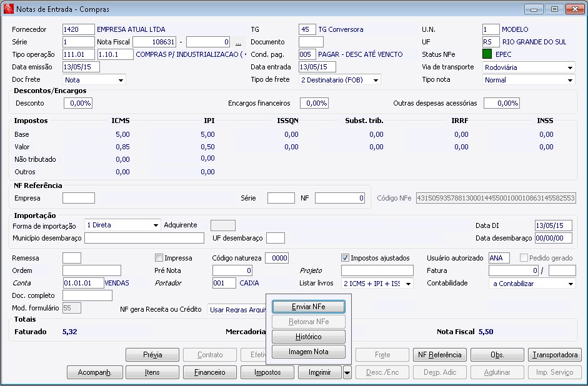588x386 pixels.
Task: Click the ellipsis button beside Nota Fiscal
Action: tap(237, 42)
